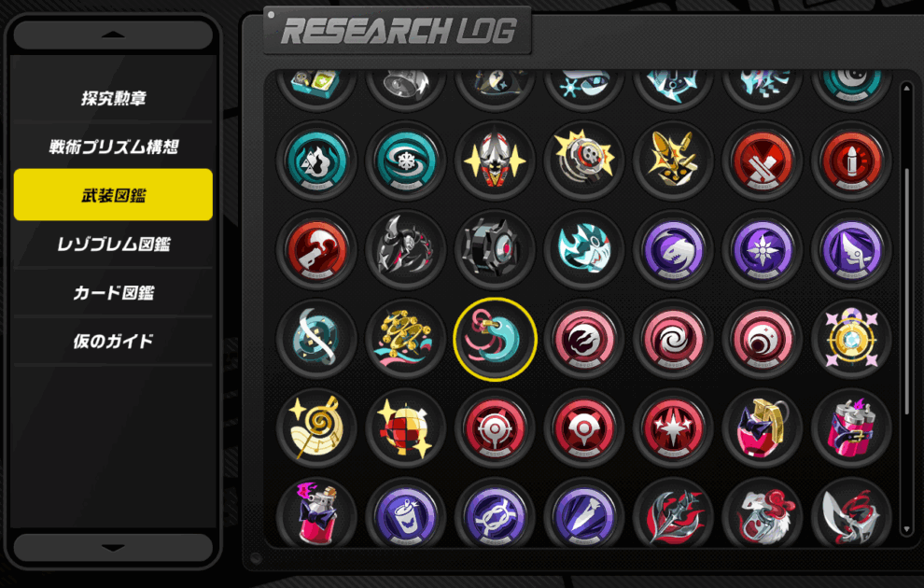Select the red crosshair target emblem

(495, 428)
